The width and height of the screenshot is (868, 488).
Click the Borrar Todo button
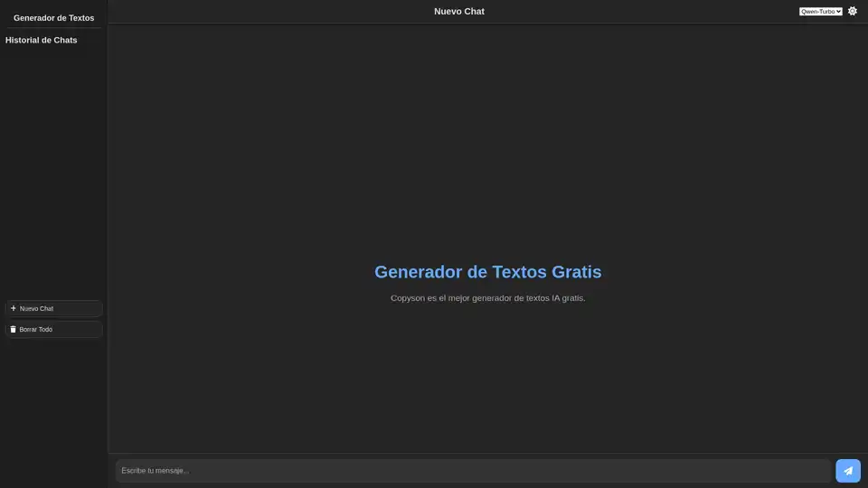point(53,329)
